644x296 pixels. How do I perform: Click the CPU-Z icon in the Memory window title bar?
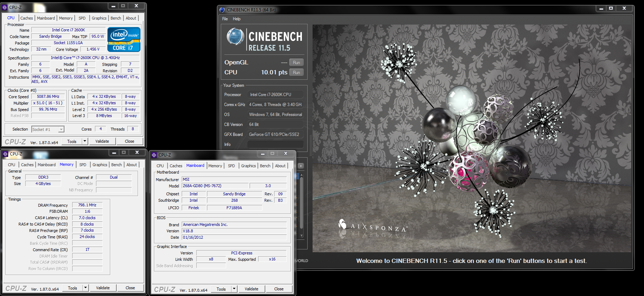pyautogui.click(x=5, y=154)
